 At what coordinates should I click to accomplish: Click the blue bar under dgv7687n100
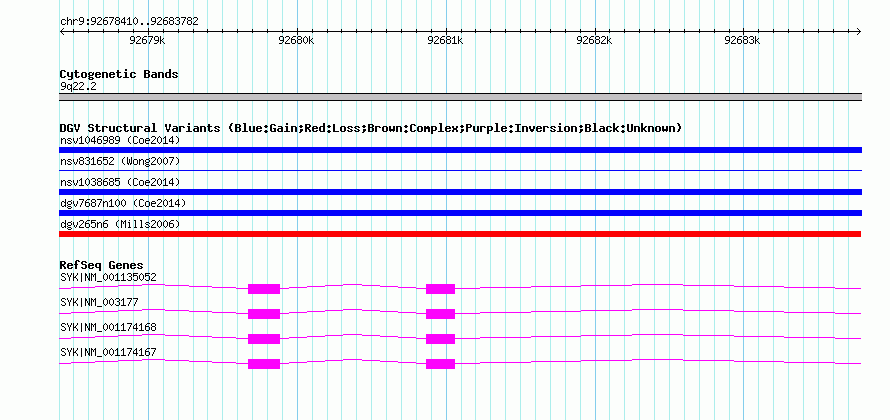click(x=460, y=213)
